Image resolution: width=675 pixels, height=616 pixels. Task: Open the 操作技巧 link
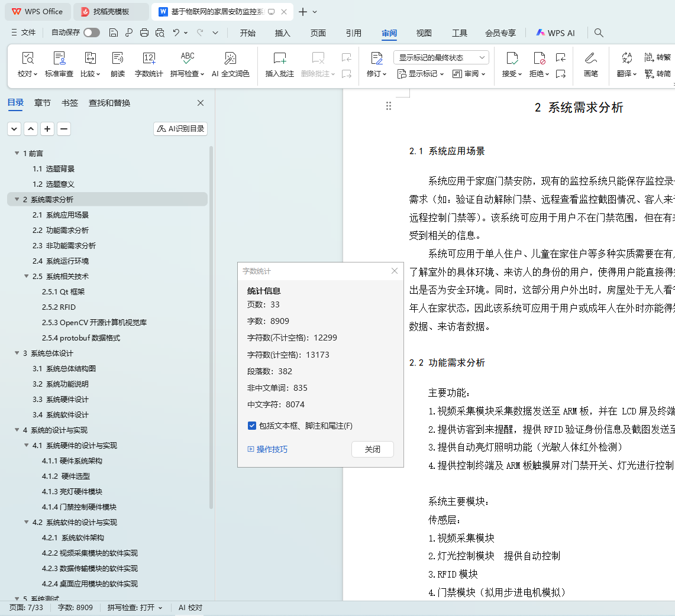pos(272,449)
